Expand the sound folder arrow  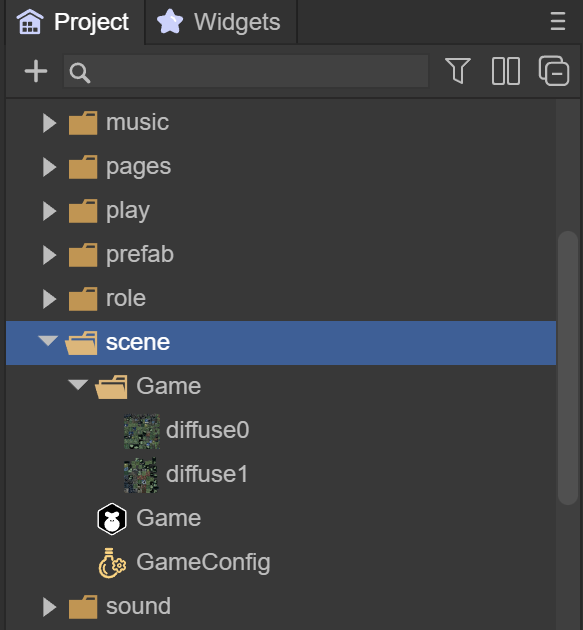tap(49, 607)
